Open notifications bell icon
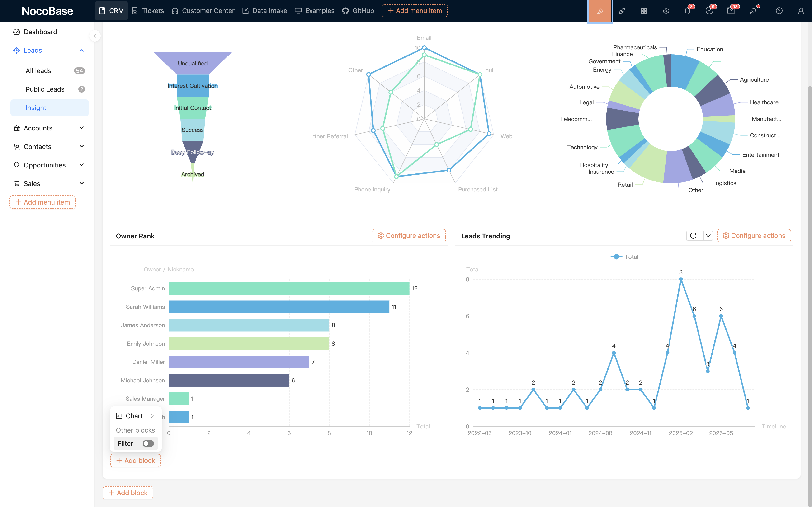 687,11
